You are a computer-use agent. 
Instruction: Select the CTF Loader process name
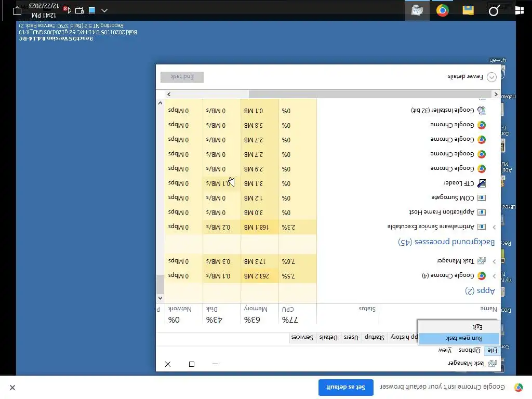click(x=459, y=183)
